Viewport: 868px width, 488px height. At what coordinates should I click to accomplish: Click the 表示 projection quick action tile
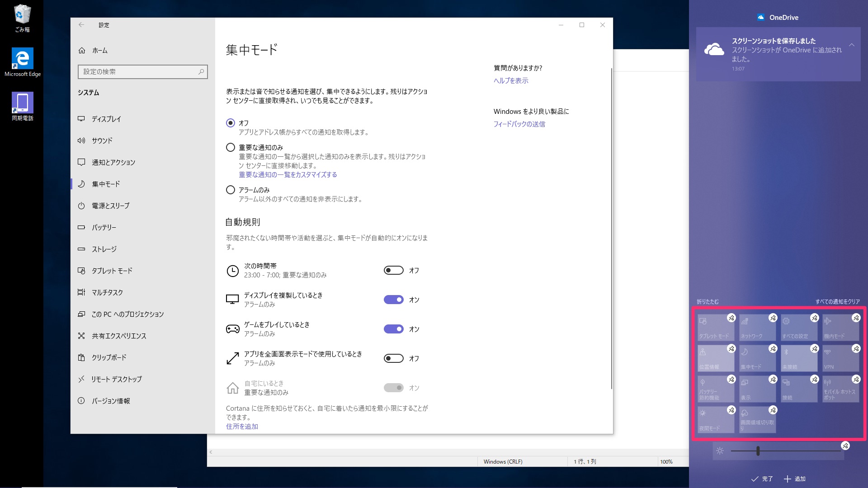(757, 389)
